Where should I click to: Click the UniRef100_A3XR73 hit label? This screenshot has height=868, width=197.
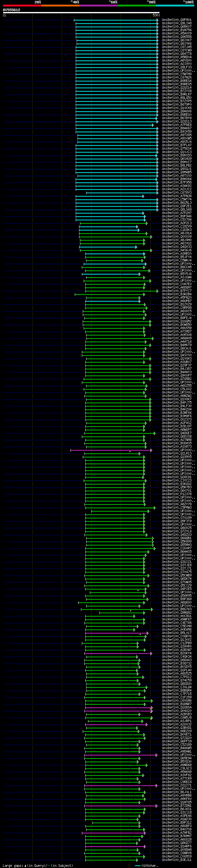click(176, 446)
